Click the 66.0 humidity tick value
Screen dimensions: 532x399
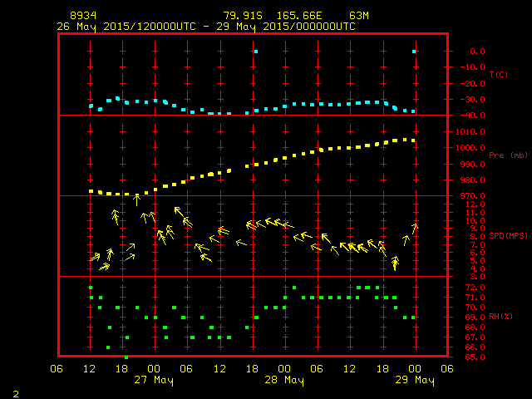coord(475,347)
